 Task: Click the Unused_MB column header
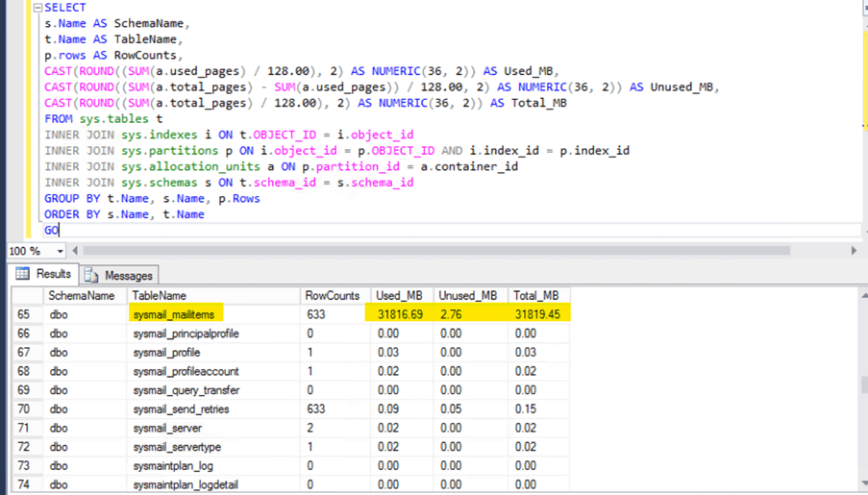point(468,295)
